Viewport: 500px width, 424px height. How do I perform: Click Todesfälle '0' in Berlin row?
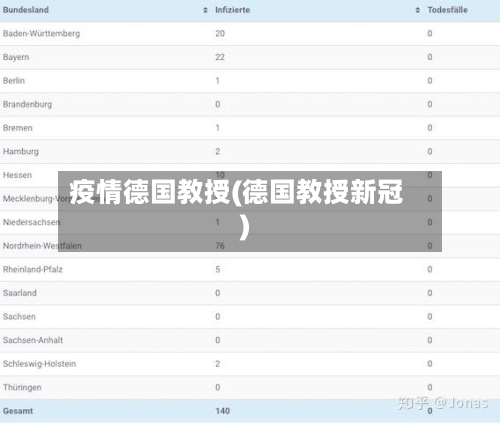(430, 81)
